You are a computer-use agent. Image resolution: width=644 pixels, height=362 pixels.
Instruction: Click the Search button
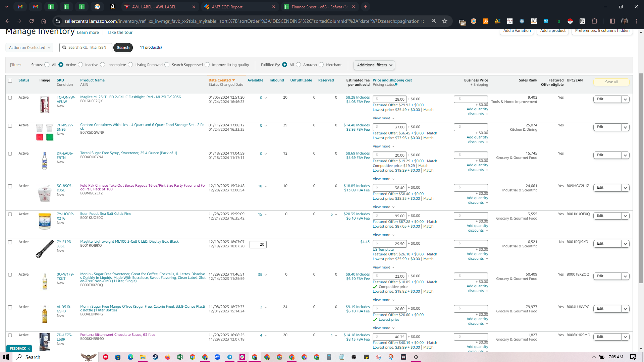pyautogui.click(x=123, y=48)
